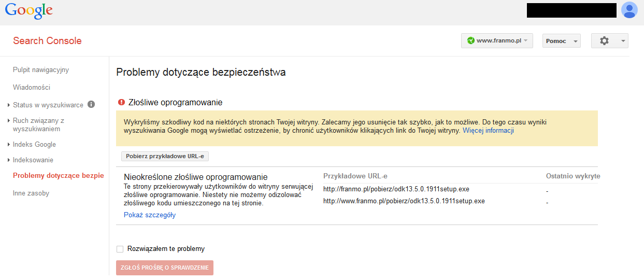Click the http://franmo.pl/pobierz example URL
This screenshot has width=644, height=280.
[396, 189]
